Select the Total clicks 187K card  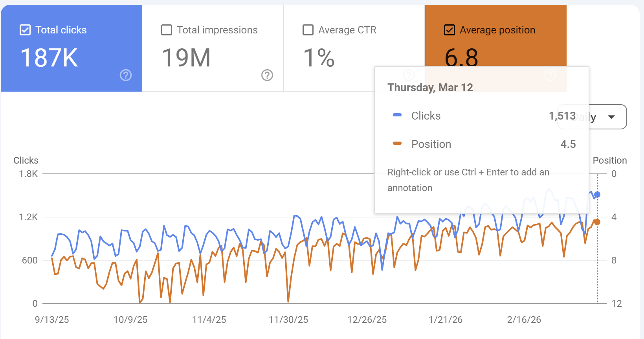tap(72, 48)
